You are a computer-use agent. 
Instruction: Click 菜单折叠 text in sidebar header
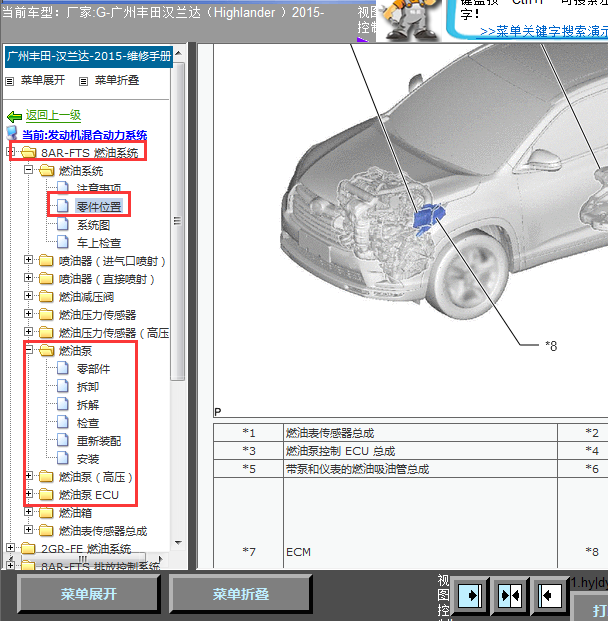[117, 80]
